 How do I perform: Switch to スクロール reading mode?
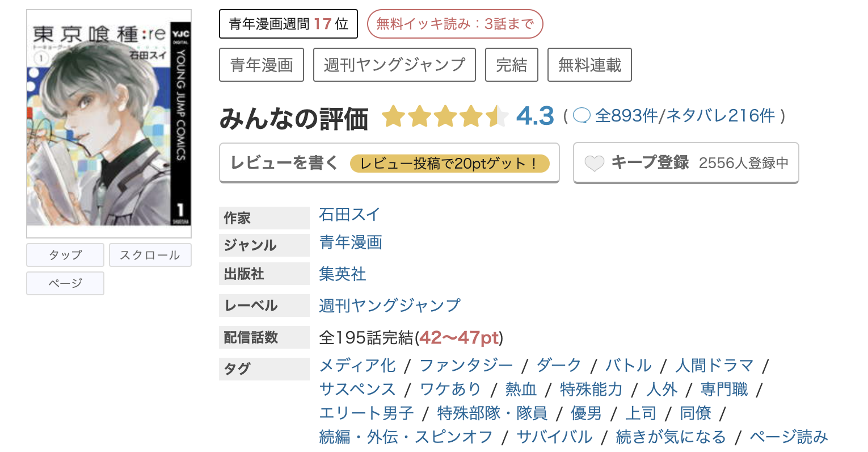[x=150, y=254]
